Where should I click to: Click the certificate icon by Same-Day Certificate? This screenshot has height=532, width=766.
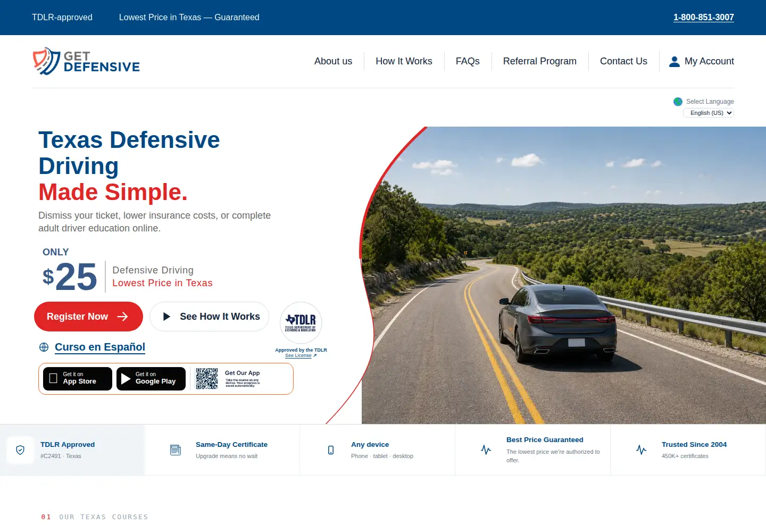(x=176, y=450)
